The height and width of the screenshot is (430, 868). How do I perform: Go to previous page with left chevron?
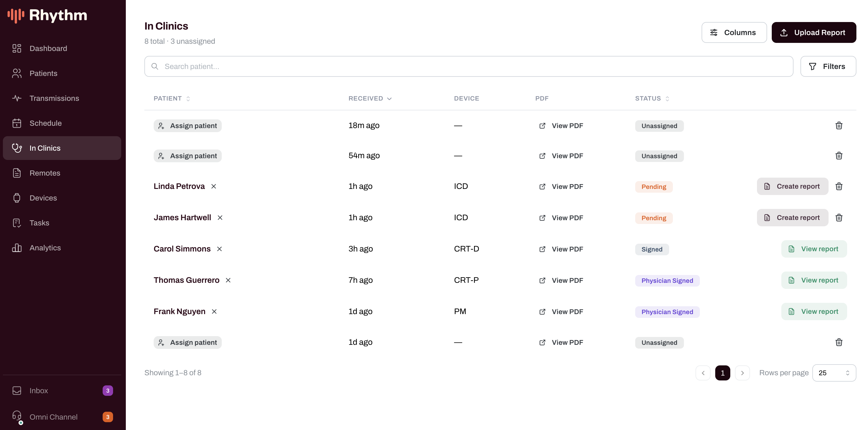703,373
